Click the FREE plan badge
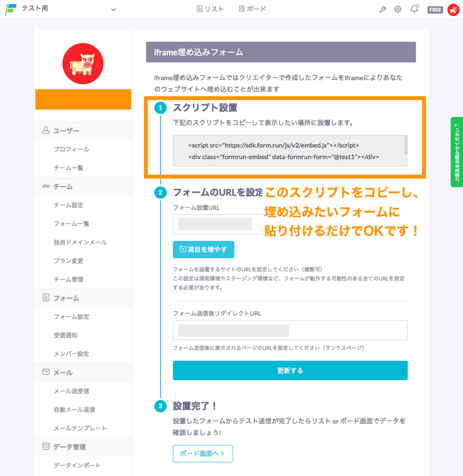463x476 pixels. pyautogui.click(x=435, y=10)
